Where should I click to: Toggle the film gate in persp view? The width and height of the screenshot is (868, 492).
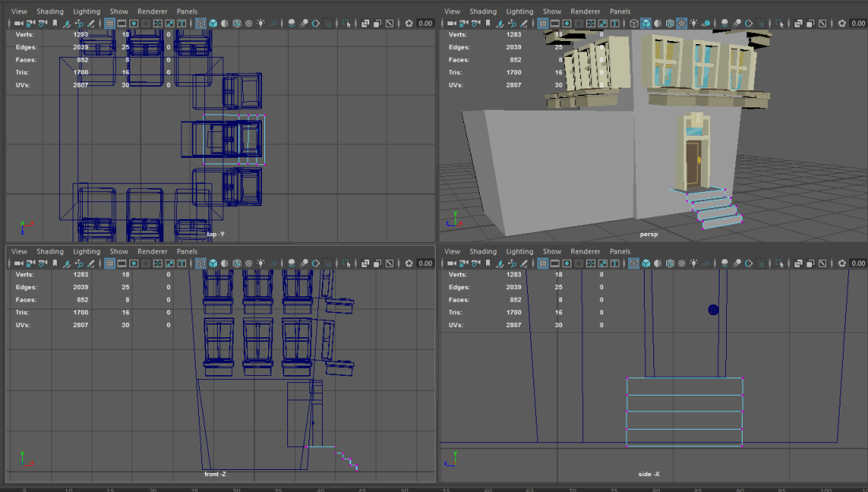(x=554, y=23)
